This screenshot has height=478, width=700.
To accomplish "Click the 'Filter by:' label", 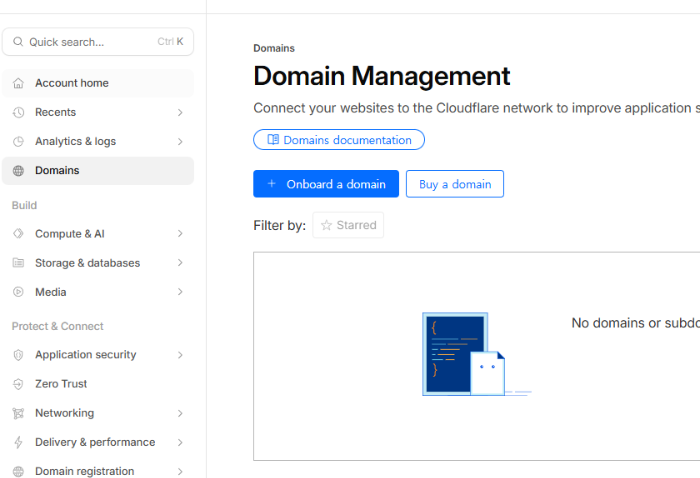I will tap(279, 225).
